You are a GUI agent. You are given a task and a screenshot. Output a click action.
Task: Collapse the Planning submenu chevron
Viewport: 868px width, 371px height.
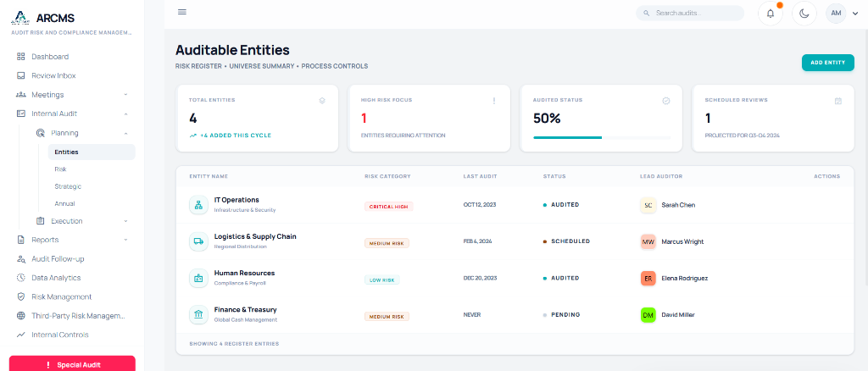tap(125, 133)
